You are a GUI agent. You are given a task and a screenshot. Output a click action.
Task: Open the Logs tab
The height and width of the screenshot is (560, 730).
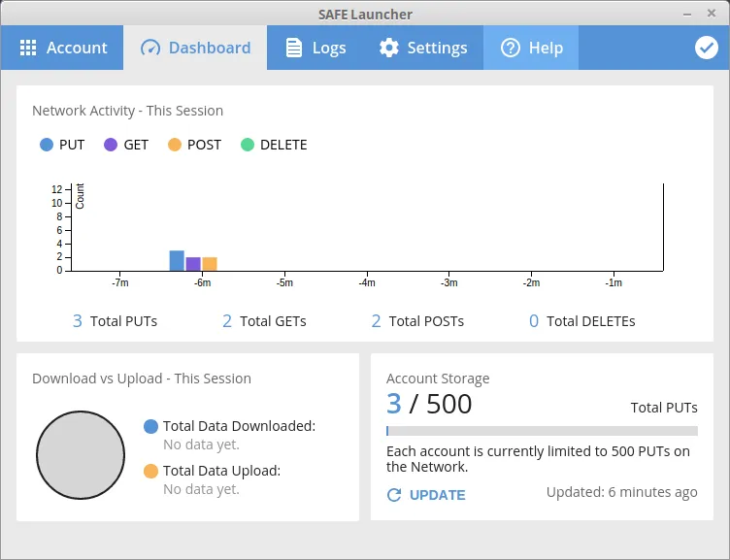pyautogui.click(x=315, y=48)
